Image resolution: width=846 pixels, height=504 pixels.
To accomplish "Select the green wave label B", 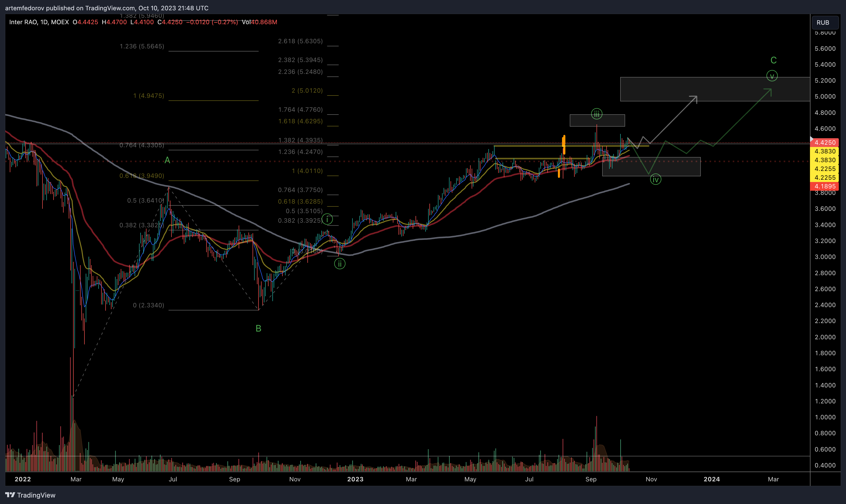I will (258, 328).
